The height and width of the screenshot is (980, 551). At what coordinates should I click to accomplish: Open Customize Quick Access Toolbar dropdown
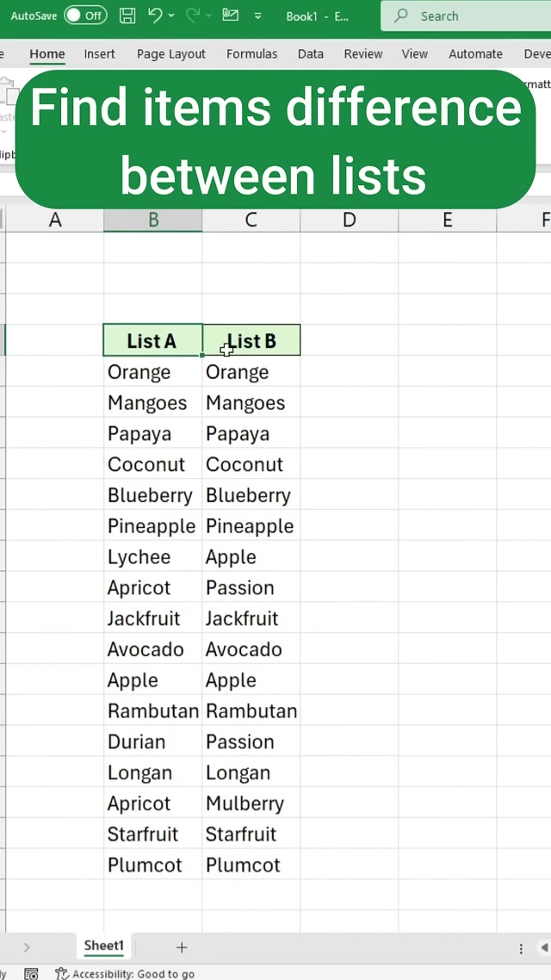tap(258, 16)
